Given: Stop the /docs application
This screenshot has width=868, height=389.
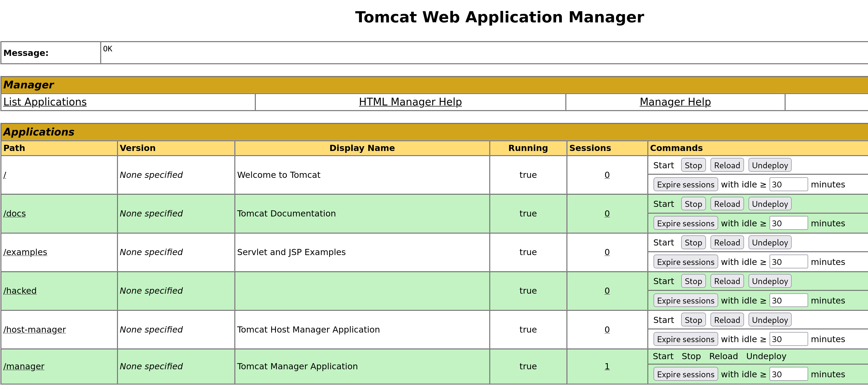Looking at the screenshot, I should coord(693,204).
